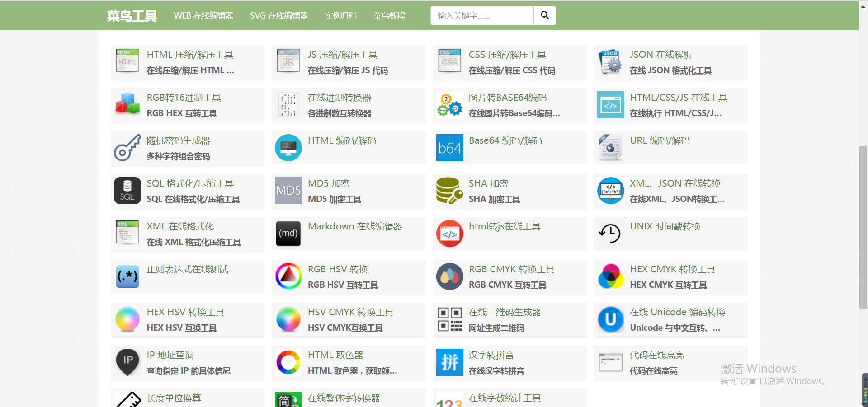
Task: Open Markdown 在线编辑器 link
Action: tap(355, 226)
